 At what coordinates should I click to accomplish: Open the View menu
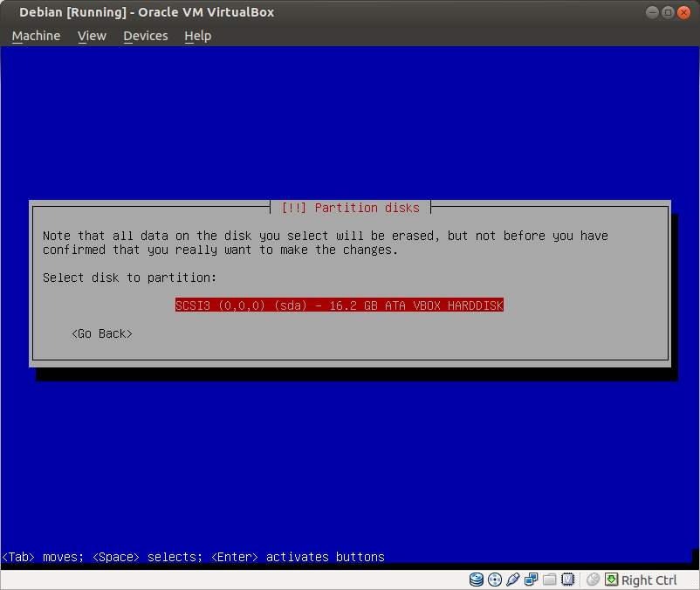point(92,36)
